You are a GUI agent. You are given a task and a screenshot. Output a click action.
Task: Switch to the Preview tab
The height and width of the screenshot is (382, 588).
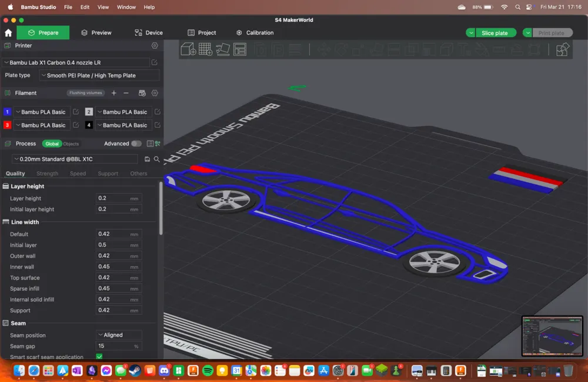tap(96, 32)
